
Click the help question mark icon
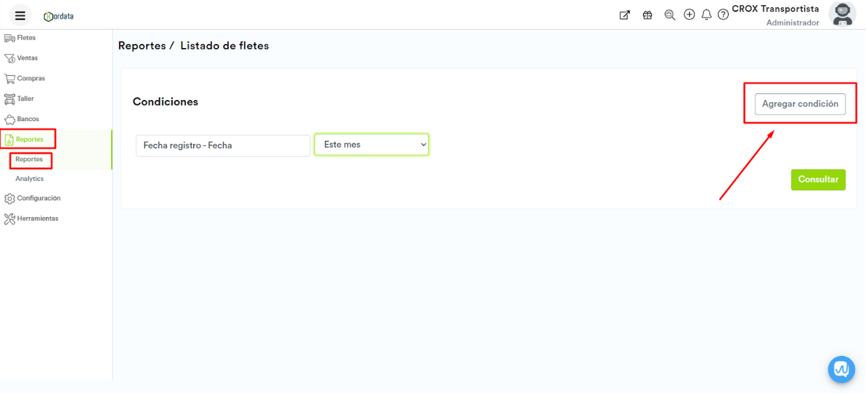coord(723,14)
